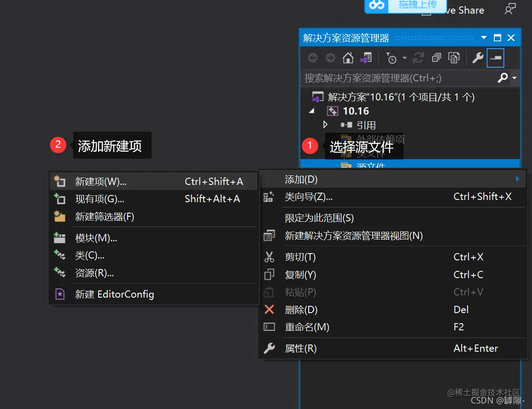
Task: Toggle Show All Files icon
Action: click(454, 58)
